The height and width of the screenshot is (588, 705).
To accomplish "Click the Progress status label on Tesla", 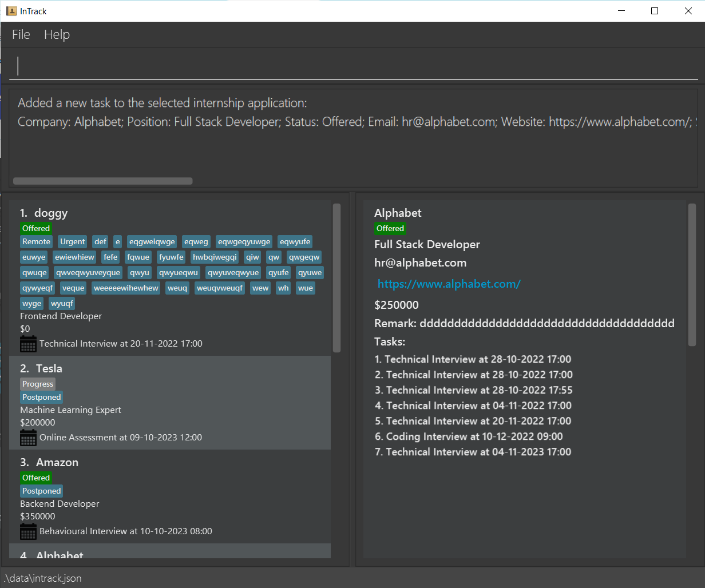I will (x=38, y=384).
